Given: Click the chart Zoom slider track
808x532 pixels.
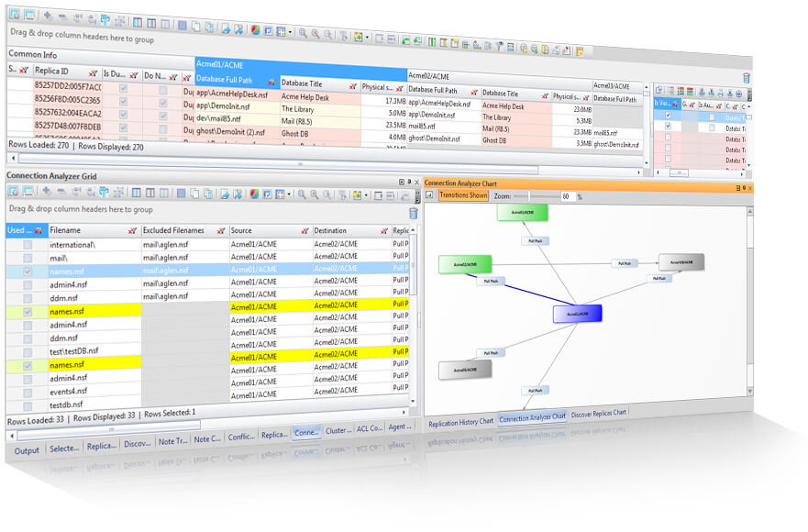Looking at the screenshot, I should click(x=536, y=196).
